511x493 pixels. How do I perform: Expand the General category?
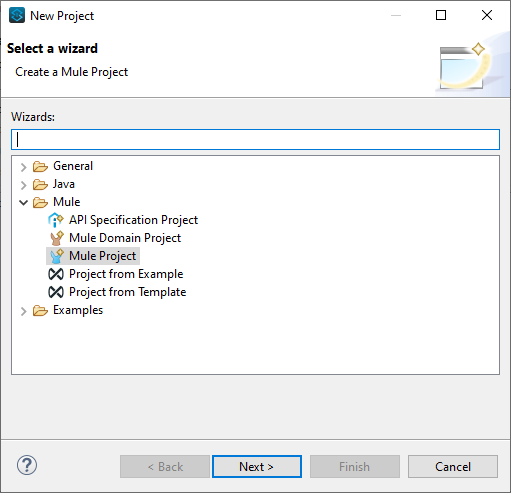(x=23, y=167)
